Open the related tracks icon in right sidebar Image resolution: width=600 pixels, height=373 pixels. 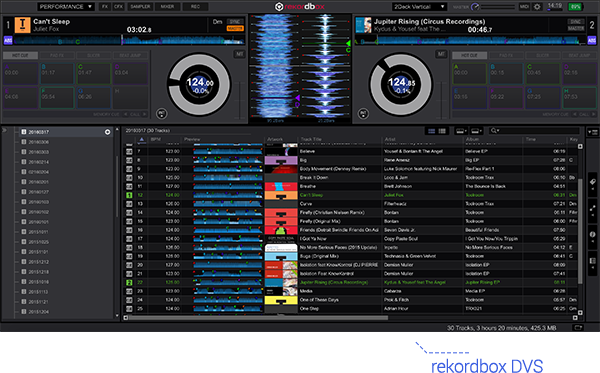coord(592,209)
